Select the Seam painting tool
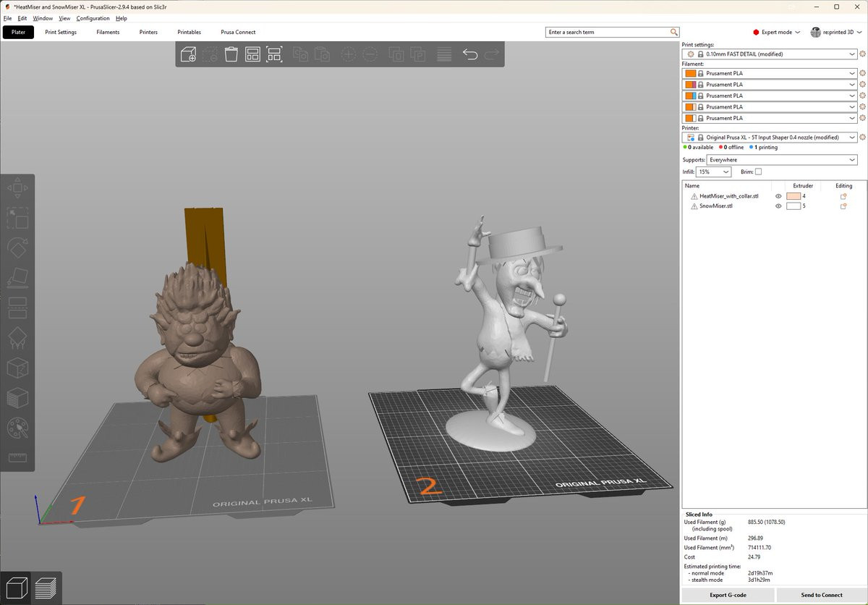 (17, 368)
